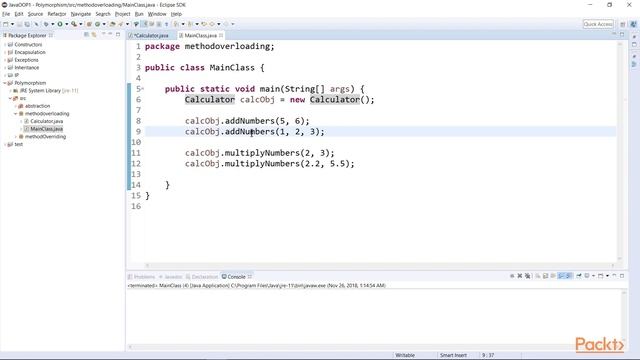Click the Save toolbar icon
Image resolution: width=640 pixels, height=360 pixels.
[20, 24]
